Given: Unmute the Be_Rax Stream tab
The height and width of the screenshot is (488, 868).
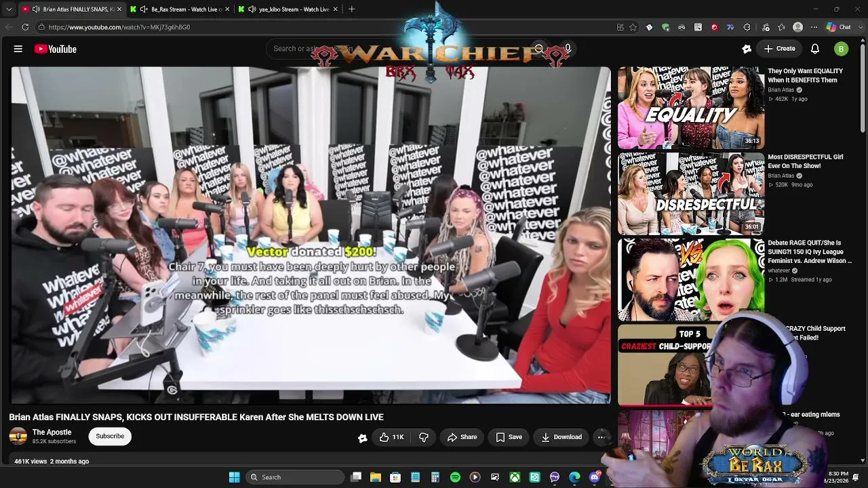Looking at the screenshot, I should click(x=144, y=9).
